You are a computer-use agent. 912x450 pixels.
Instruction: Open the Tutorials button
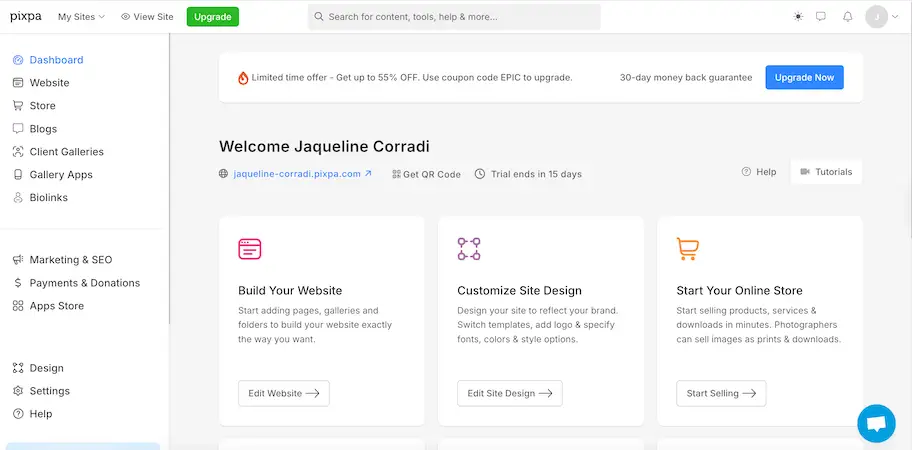click(x=826, y=172)
